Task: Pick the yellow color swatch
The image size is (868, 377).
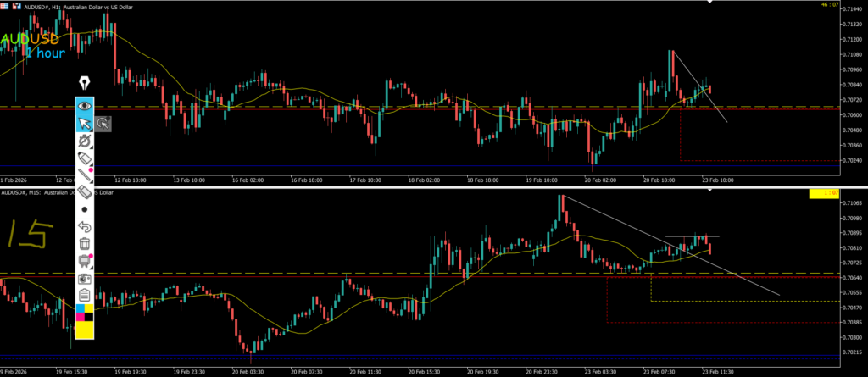Action: 85,330
